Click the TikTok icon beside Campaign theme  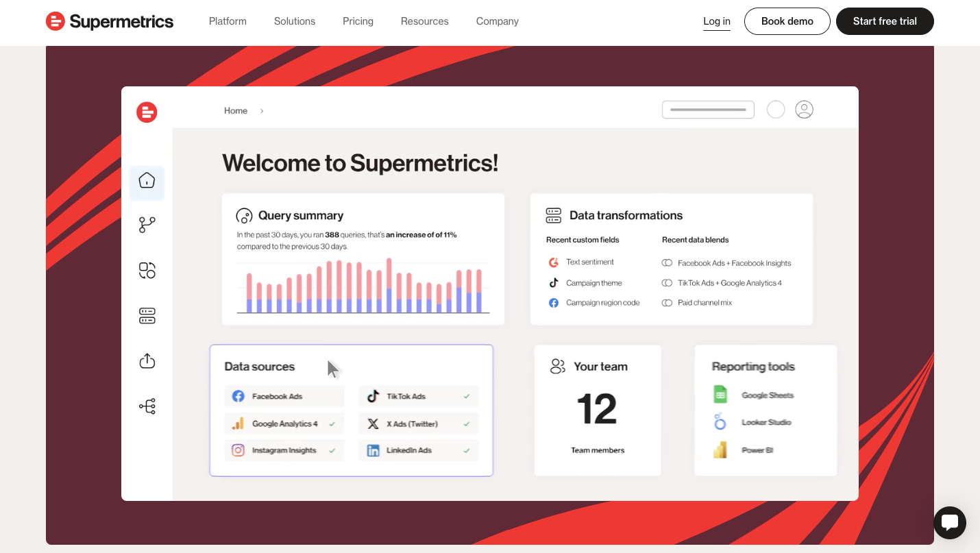tap(554, 283)
